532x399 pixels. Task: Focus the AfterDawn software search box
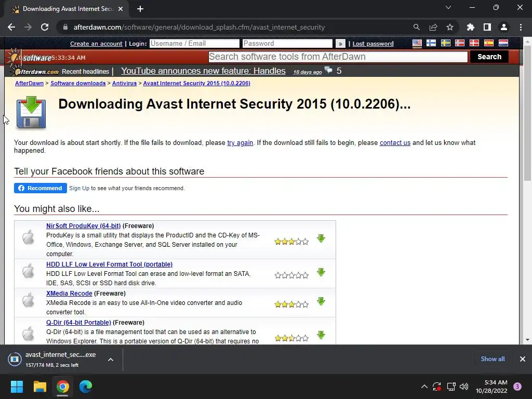[338, 57]
